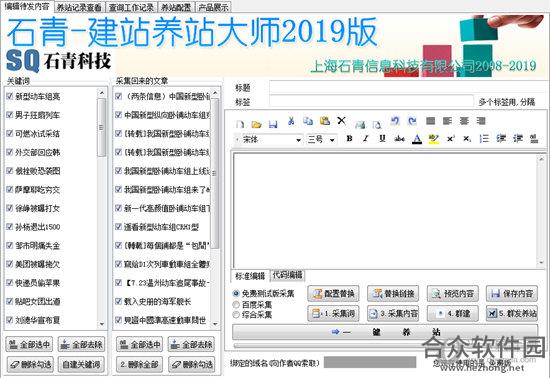The image size is (550, 378).
Task: Uncheck keyword 男子狂扇列车
Action: (9, 115)
